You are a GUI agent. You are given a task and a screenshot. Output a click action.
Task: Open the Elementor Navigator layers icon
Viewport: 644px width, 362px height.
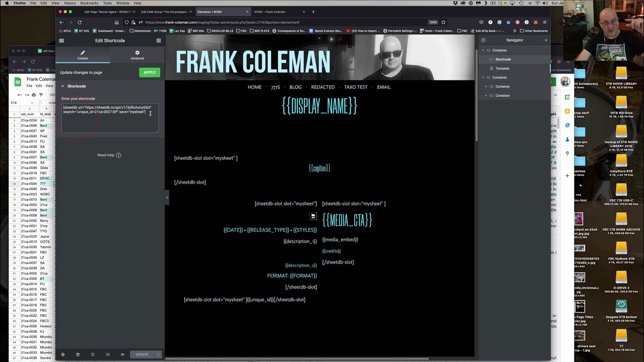(x=77, y=354)
